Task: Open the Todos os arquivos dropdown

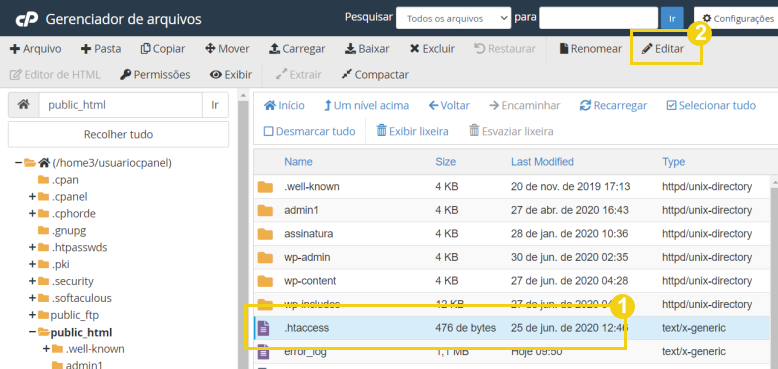Action: [x=454, y=18]
